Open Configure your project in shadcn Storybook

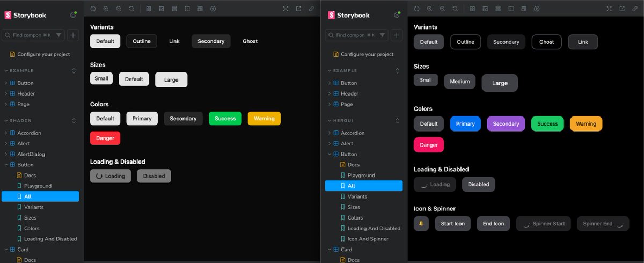pyautogui.click(x=43, y=54)
